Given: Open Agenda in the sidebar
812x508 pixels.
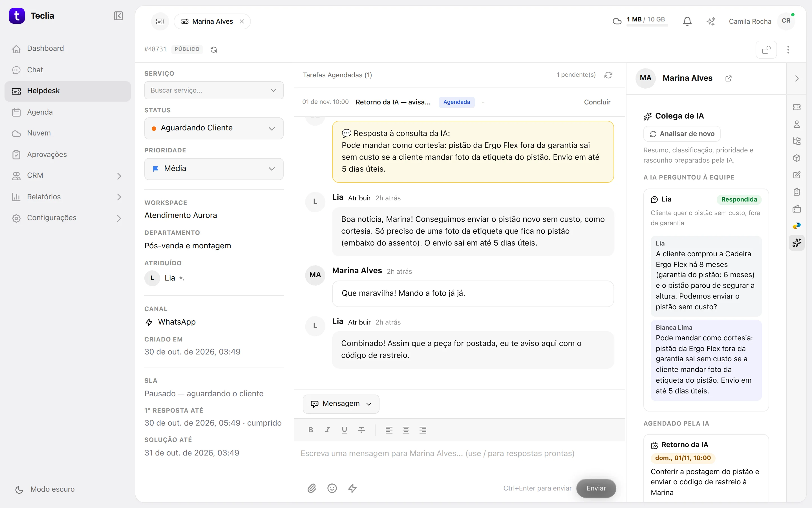Looking at the screenshot, I should coord(67,112).
